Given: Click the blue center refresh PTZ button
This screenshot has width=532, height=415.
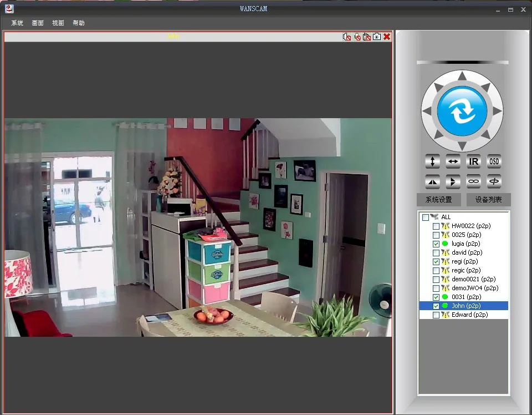Looking at the screenshot, I should coord(462,111).
